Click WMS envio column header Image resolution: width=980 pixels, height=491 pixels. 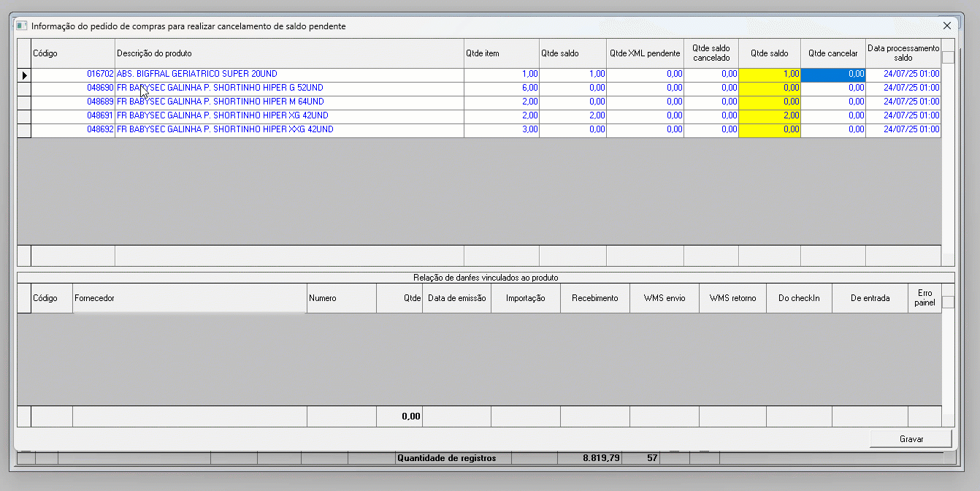tap(665, 298)
